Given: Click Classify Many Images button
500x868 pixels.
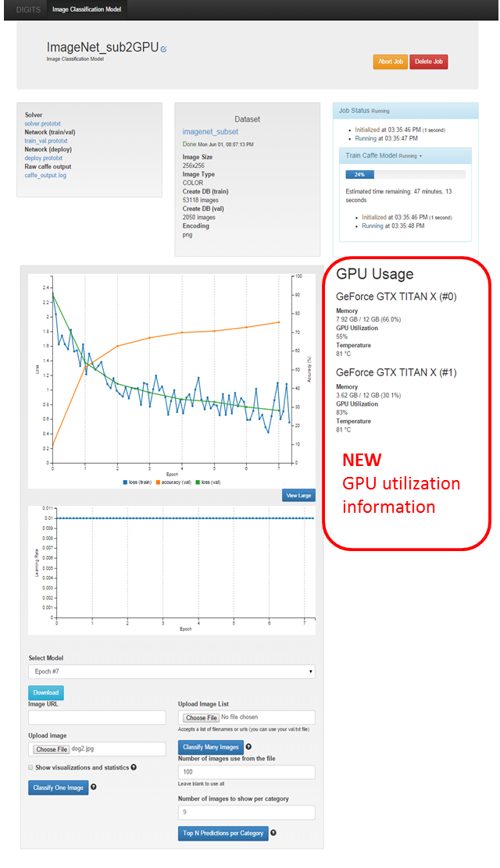Looking at the screenshot, I should pyautogui.click(x=211, y=747).
